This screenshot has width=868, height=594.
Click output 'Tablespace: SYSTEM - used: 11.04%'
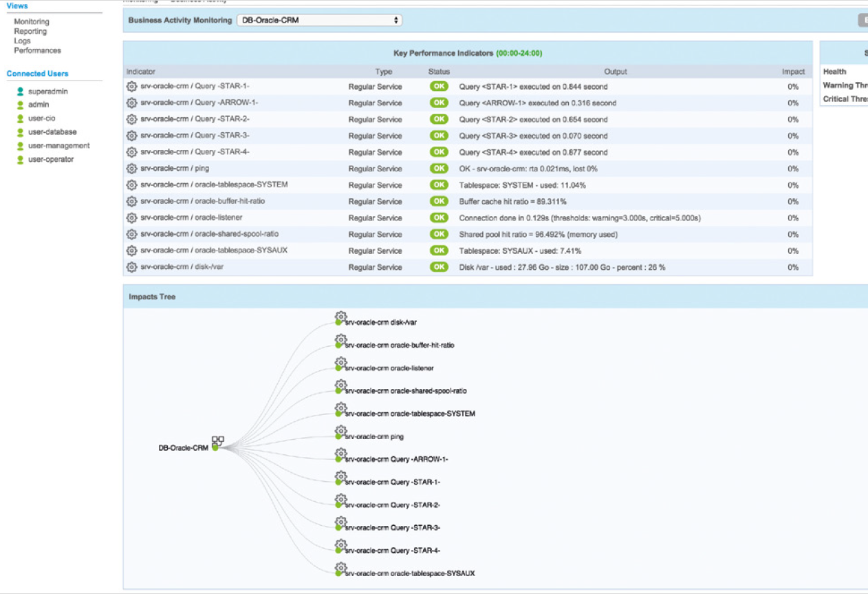click(523, 185)
